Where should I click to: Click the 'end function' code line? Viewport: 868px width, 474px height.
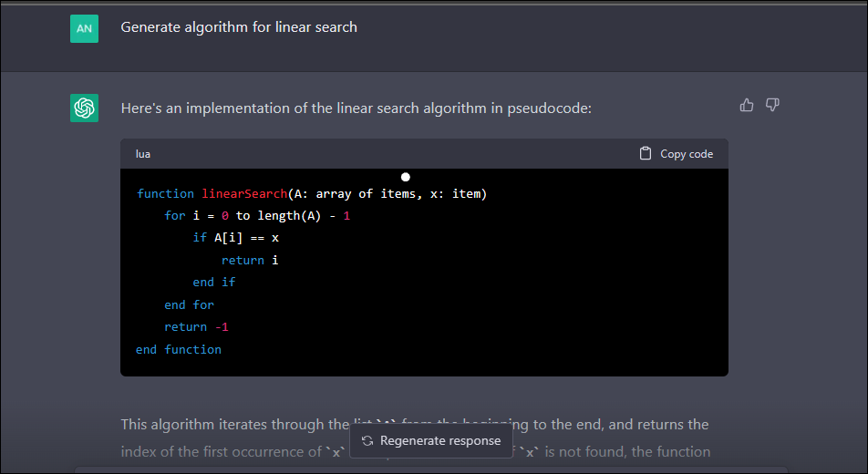click(179, 349)
